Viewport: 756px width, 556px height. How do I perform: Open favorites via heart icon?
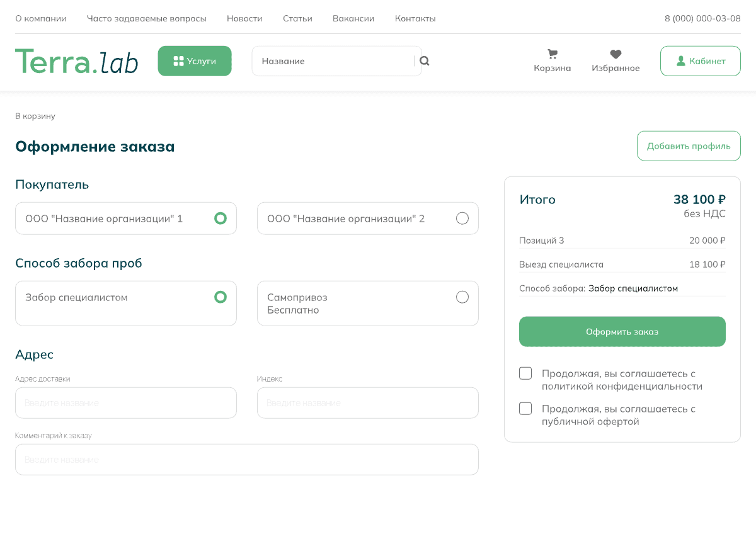pyautogui.click(x=616, y=55)
